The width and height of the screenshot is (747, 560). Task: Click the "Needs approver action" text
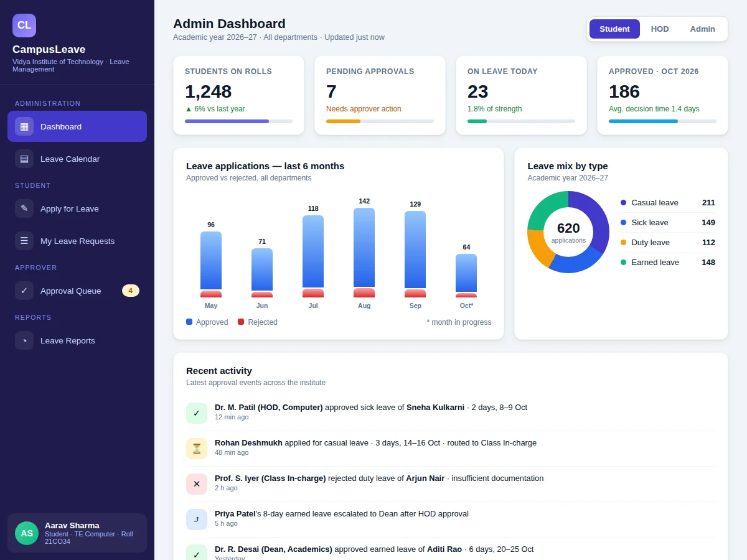click(364, 109)
